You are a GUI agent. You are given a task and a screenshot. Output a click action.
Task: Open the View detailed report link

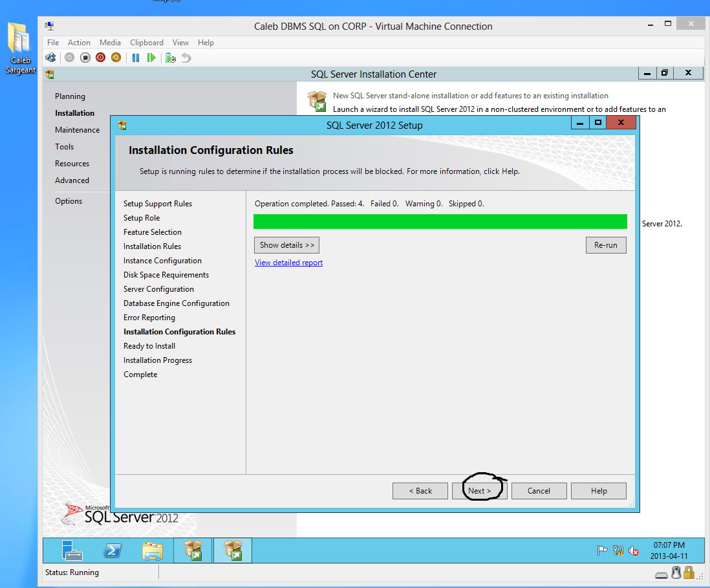click(x=288, y=263)
